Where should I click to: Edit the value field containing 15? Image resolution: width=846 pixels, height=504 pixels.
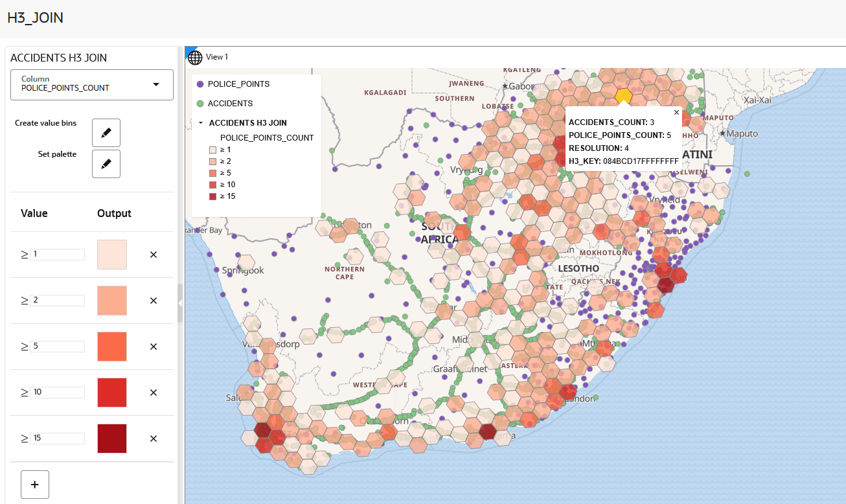[x=58, y=439]
